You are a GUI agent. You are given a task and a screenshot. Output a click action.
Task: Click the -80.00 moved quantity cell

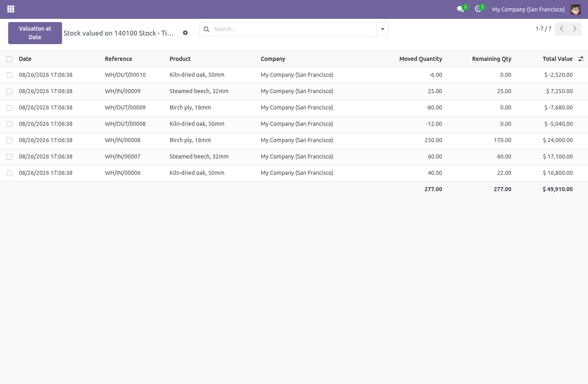click(x=434, y=107)
